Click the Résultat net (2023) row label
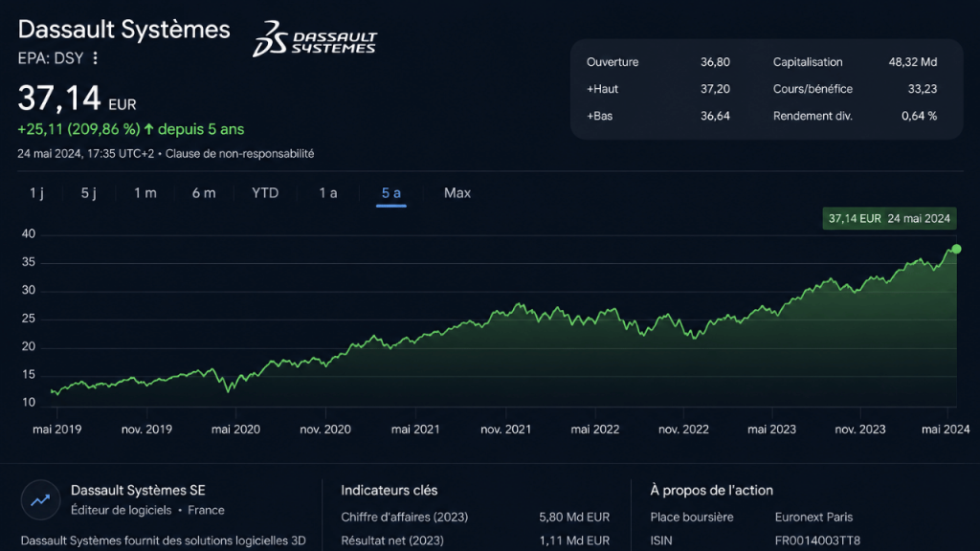The width and height of the screenshot is (980, 551). [391, 540]
